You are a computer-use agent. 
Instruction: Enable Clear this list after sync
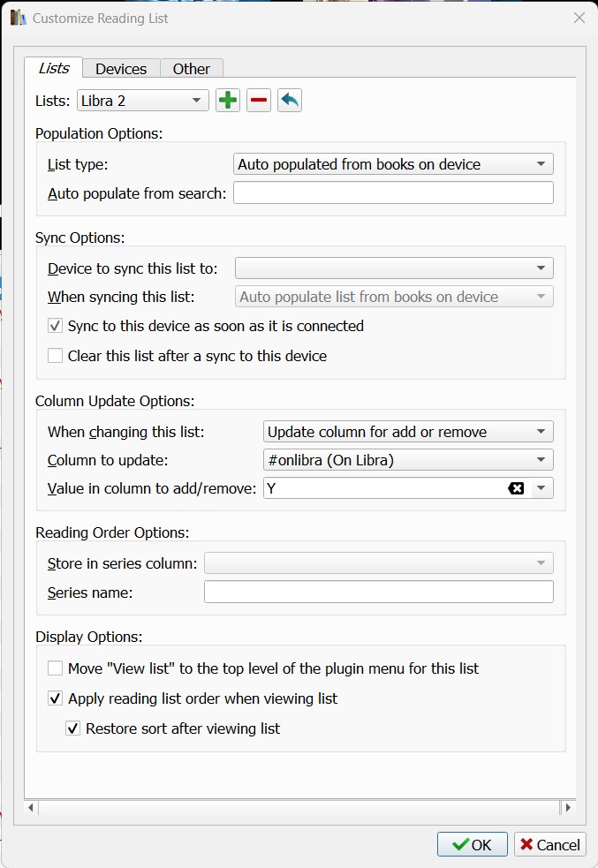[56, 356]
